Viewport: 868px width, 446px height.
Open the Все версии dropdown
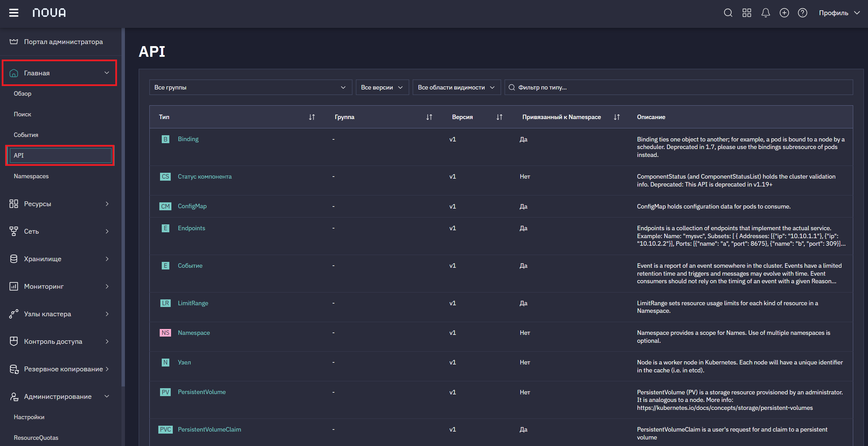pos(382,87)
